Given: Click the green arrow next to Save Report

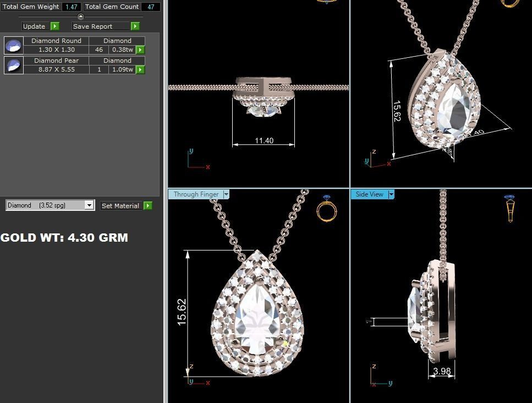Looking at the screenshot, I should [x=135, y=26].
